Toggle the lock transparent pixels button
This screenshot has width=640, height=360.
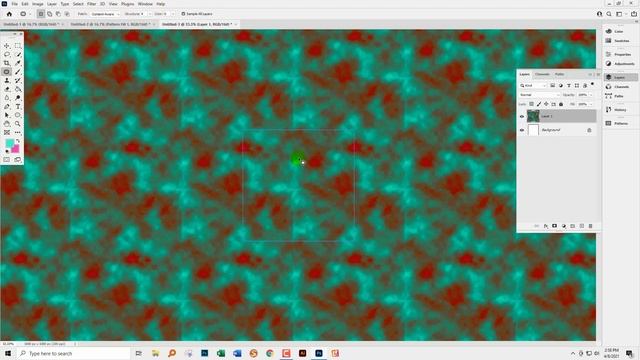(531, 104)
